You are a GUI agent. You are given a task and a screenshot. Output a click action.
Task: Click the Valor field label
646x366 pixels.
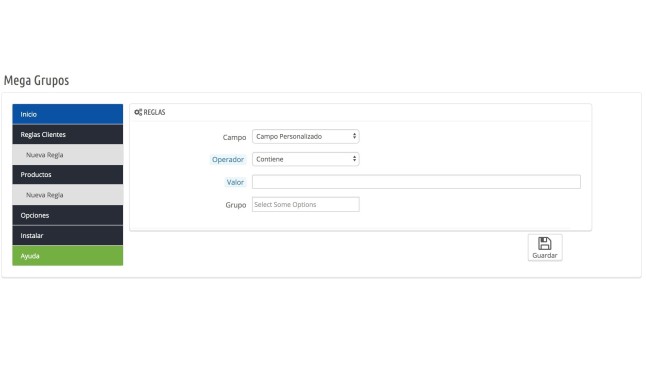pos(235,182)
